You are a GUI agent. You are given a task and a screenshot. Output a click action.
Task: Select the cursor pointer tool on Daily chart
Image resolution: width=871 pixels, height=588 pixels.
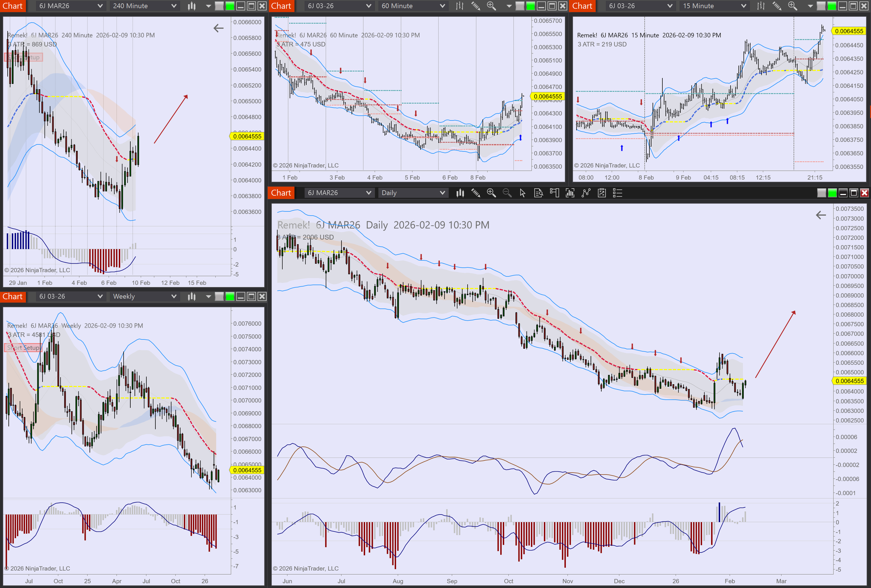point(523,193)
